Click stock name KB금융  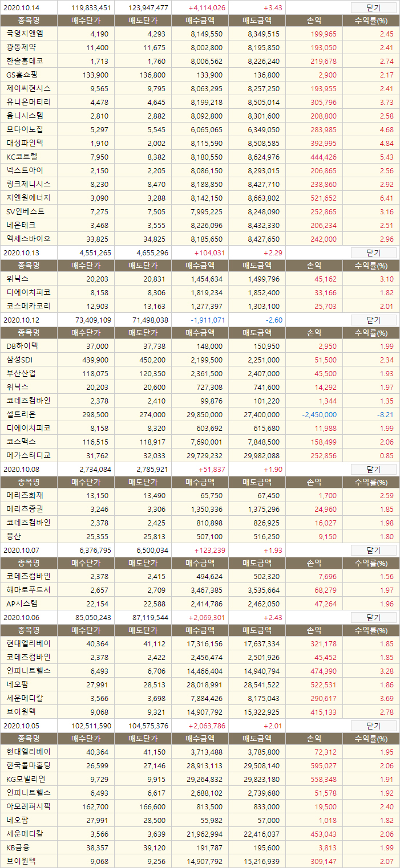coord(19,847)
